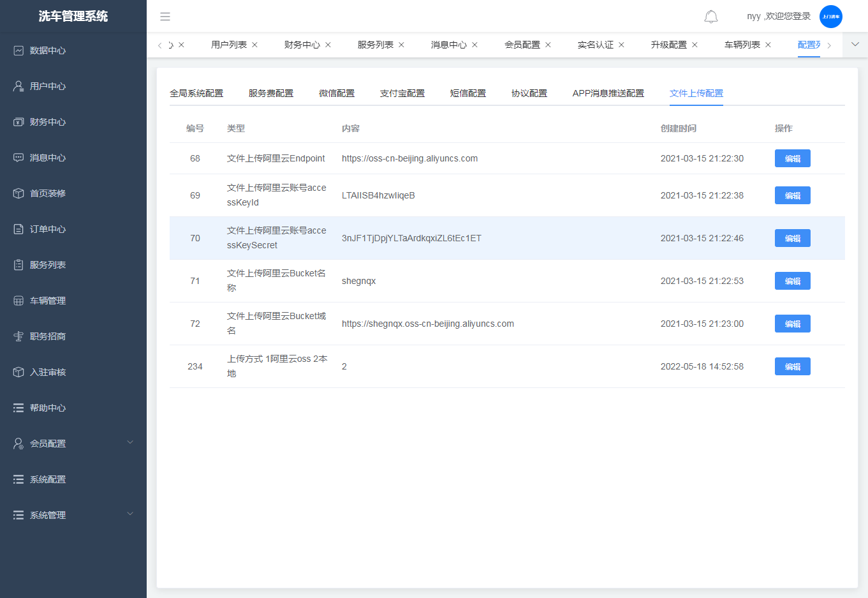Click the 财务中心 wallet icon in sidebar
This screenshot has width=868, height=598.
coord(18,122)
